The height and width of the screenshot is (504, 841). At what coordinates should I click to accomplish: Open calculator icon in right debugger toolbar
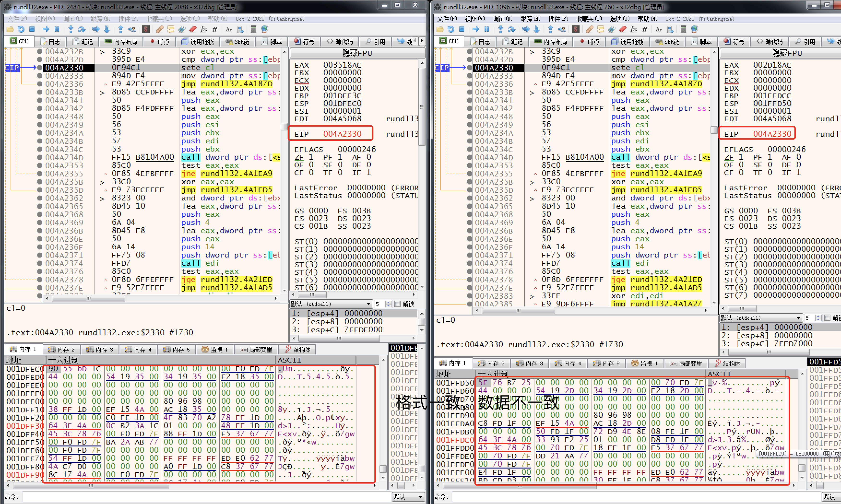click(683, 29)
